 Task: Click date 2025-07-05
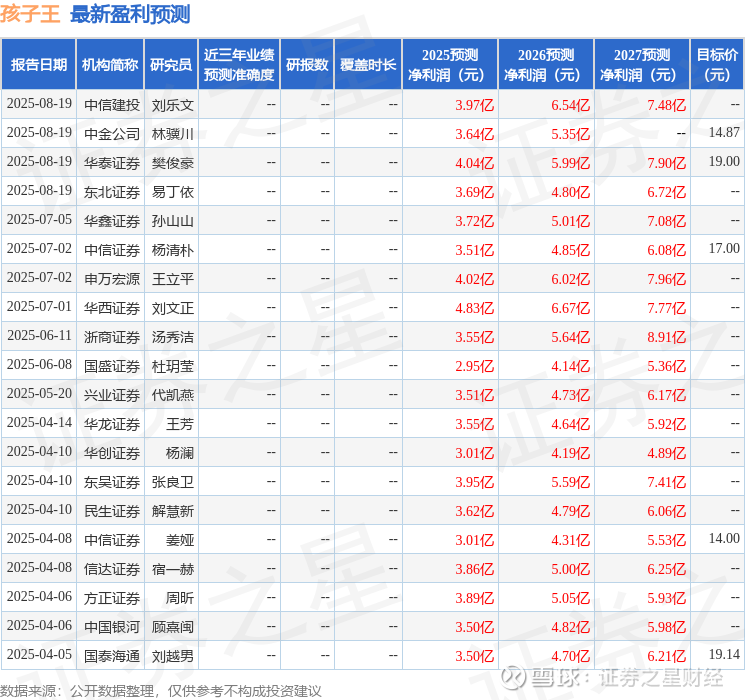pyautogui.click(x=39, y=220)
